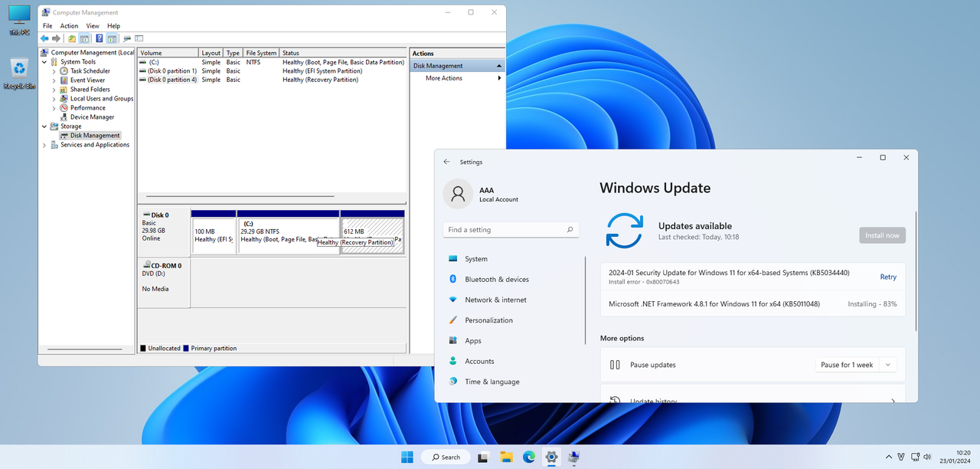Click the Back arrow in Computer Management toolbar
980x469 pixels.
44,38
